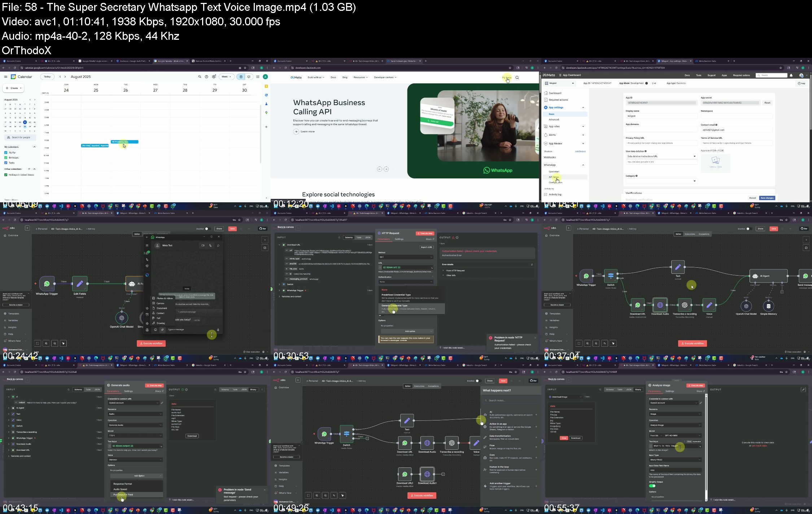Open the Method GET dropdown in HTTP Request
Viewport: 812px width, 514px height.
[x=406, y=257]
